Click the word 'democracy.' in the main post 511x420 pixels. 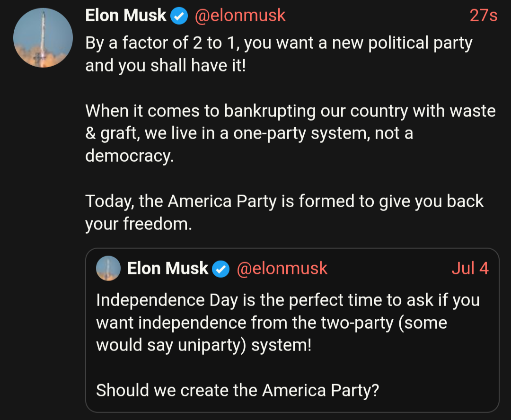(x=129, y=156)
